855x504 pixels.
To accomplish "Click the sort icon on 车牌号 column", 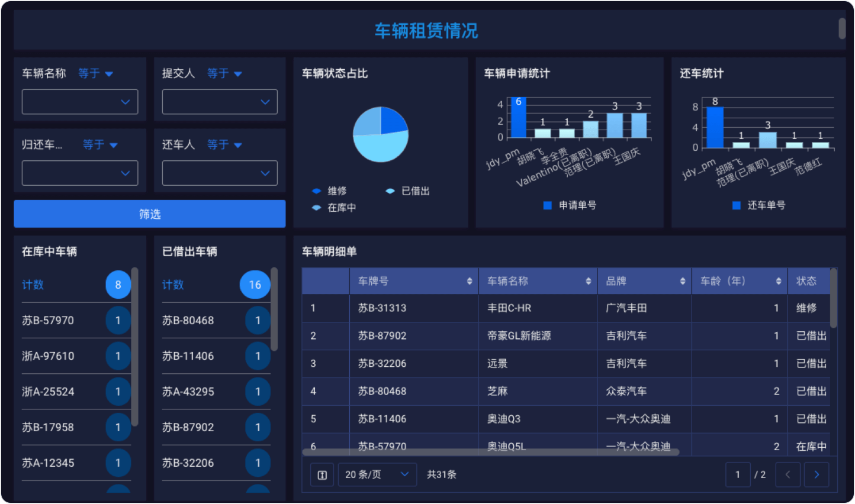I will point(469,281).
